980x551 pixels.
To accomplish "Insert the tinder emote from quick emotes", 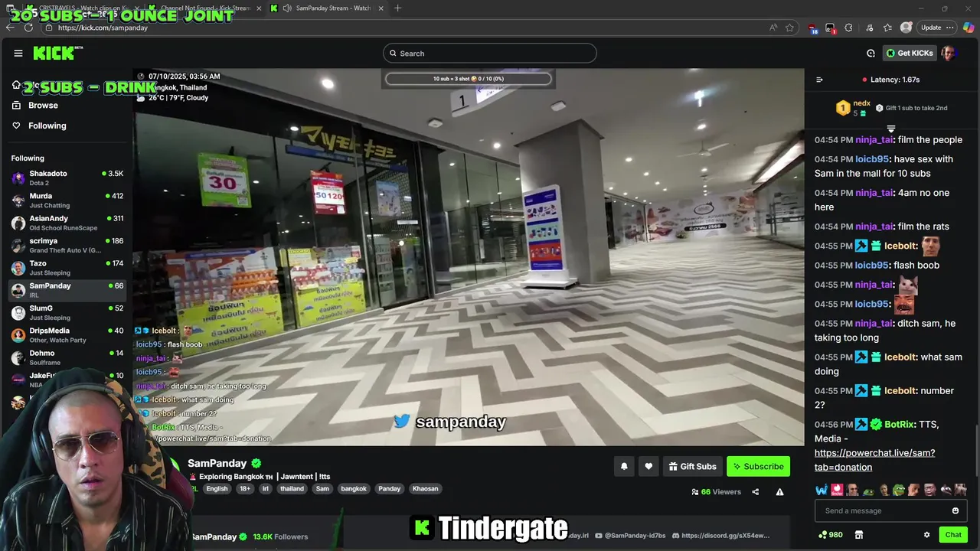I will 837,490.
